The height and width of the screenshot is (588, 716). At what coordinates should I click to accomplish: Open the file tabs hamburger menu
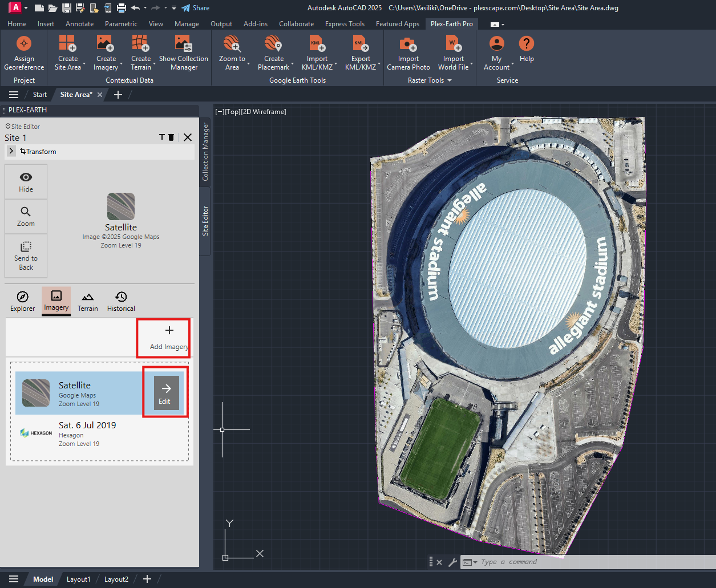14,95
